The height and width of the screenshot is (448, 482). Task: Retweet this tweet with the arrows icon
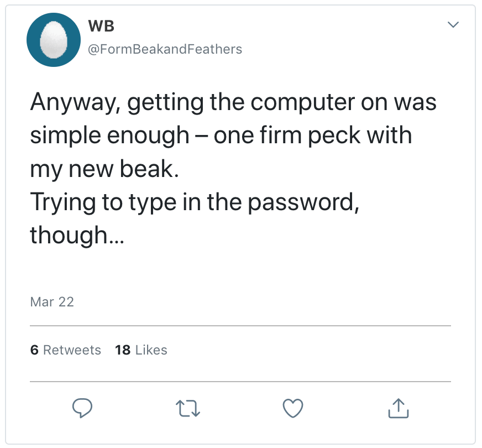point(187,408)
